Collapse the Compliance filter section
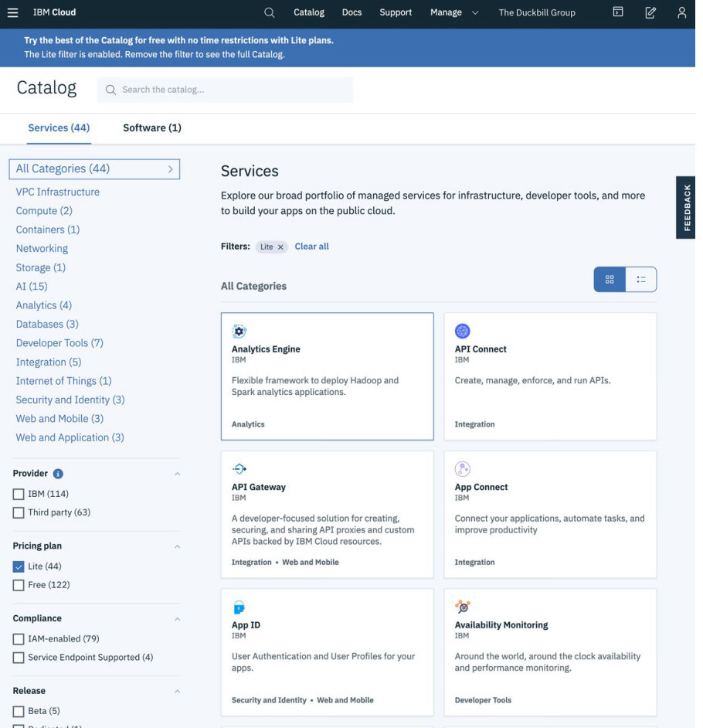 177,619
